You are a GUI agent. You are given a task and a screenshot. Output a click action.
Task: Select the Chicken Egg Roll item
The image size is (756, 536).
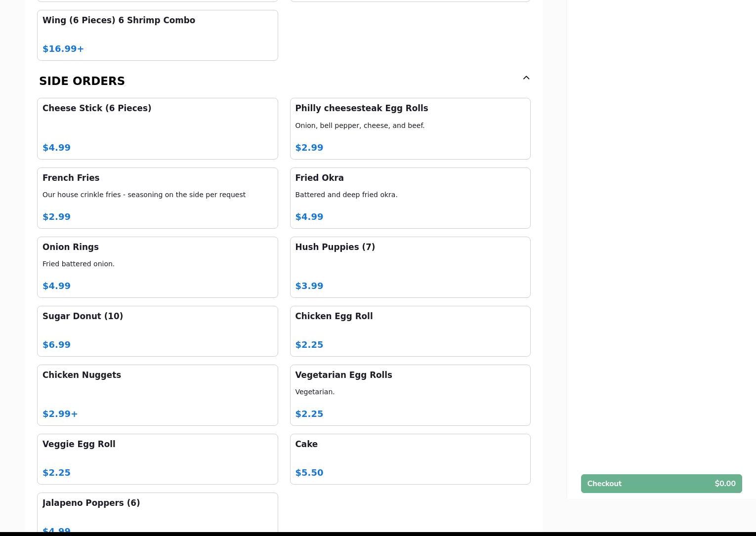[x=410, y=331]
